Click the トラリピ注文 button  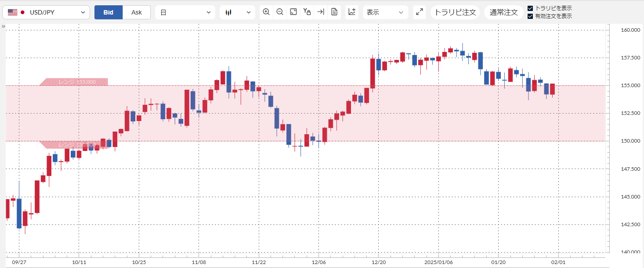[x=455, y=12]
